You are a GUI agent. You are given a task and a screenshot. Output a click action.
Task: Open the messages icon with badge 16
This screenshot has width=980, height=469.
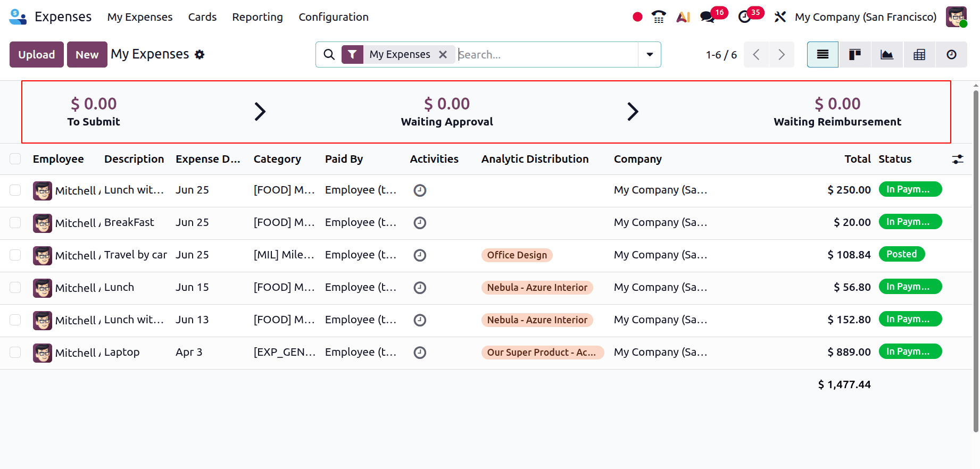[x=708, y=17]
